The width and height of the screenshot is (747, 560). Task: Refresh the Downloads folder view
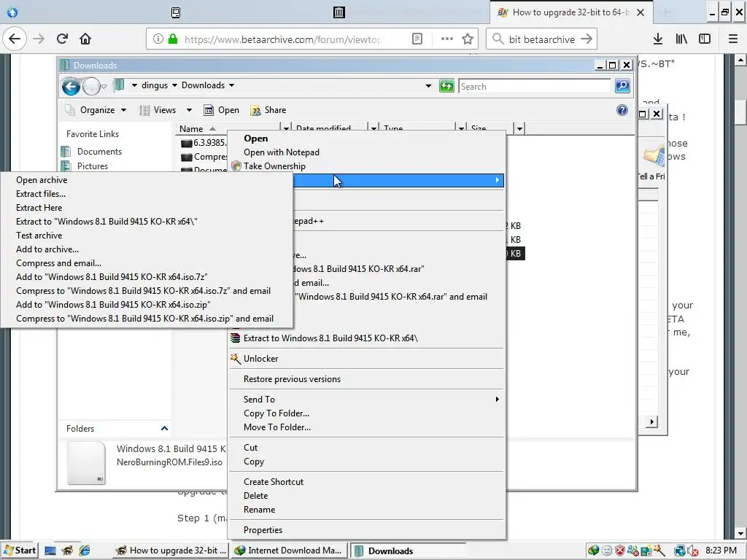pos(446,86)
